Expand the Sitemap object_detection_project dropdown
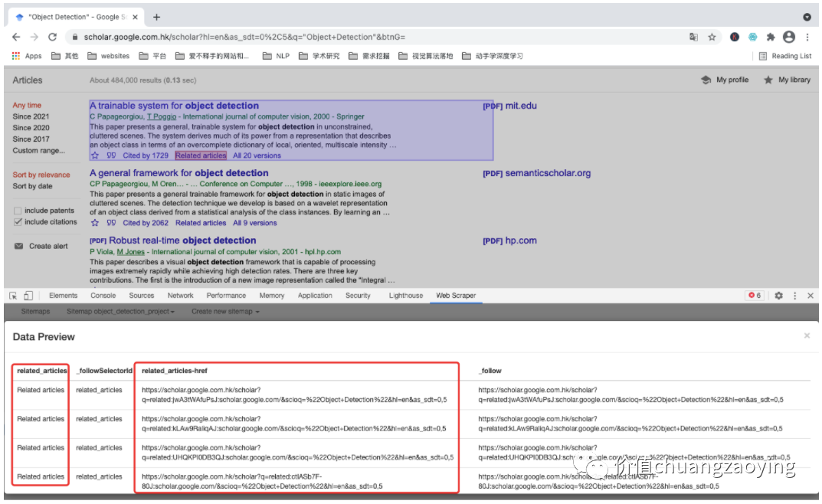822x504 pixels. (120, 312)
